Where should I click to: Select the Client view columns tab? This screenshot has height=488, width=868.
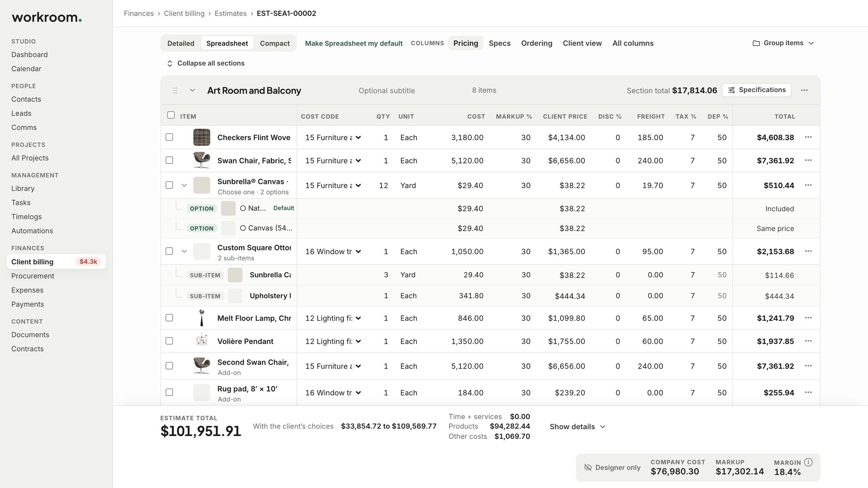pyautogui.click(x=582, y=43)
